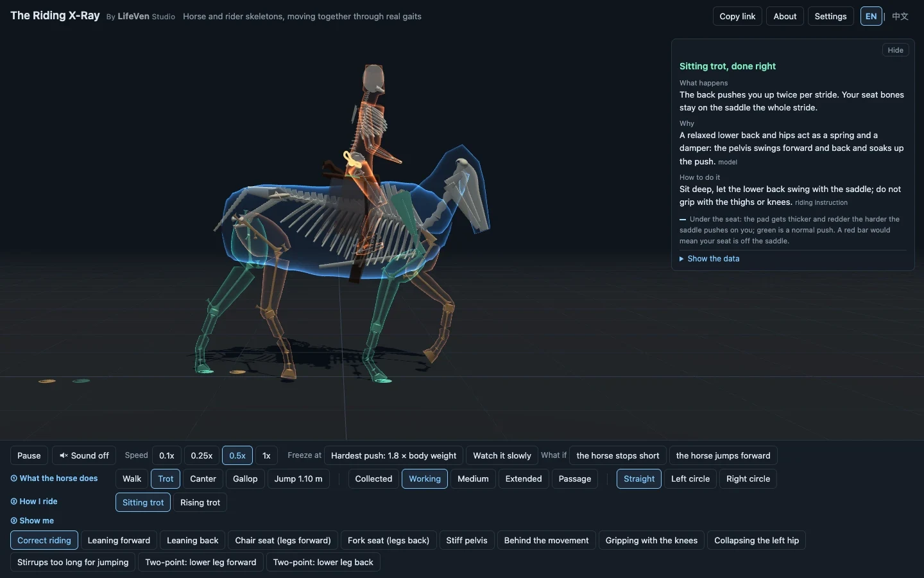The image size is (924, 578).
Task: Expand the Show the data section
Action: coord(710,259)
